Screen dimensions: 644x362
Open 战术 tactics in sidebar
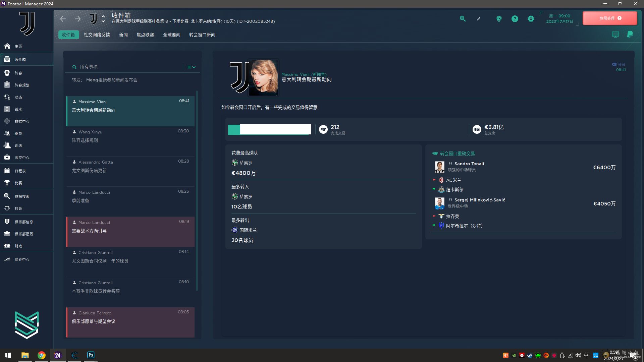click(18, 109)
